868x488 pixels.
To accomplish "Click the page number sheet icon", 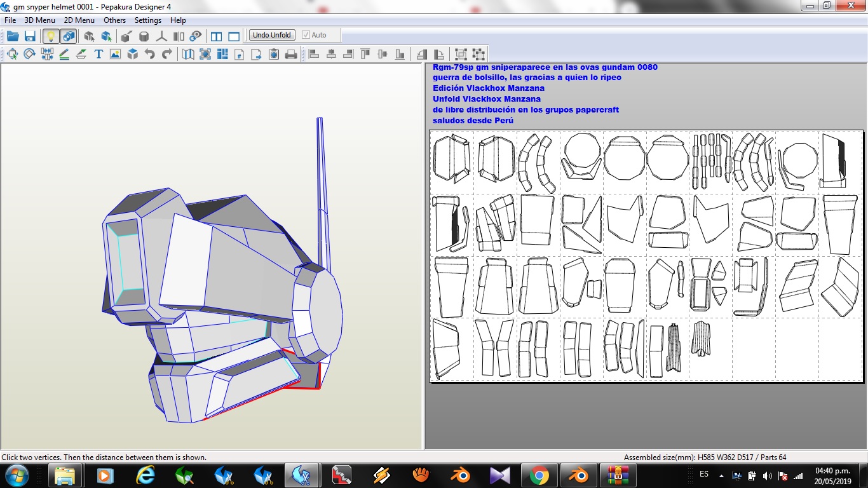I will coord(240,54).
